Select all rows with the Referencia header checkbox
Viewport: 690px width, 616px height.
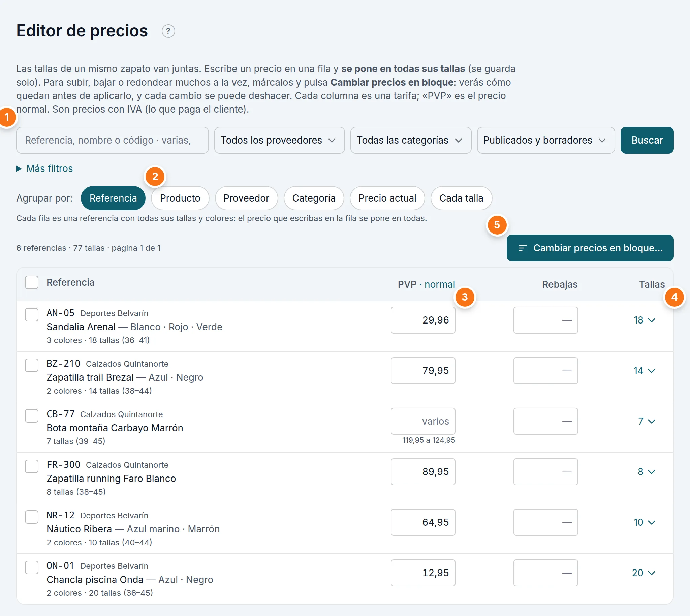coord(32,282)
